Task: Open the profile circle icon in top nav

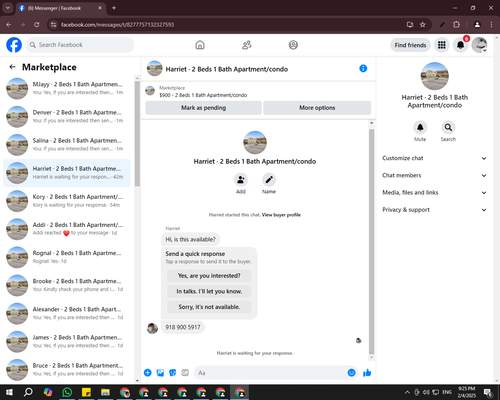Action: point(293,45)
